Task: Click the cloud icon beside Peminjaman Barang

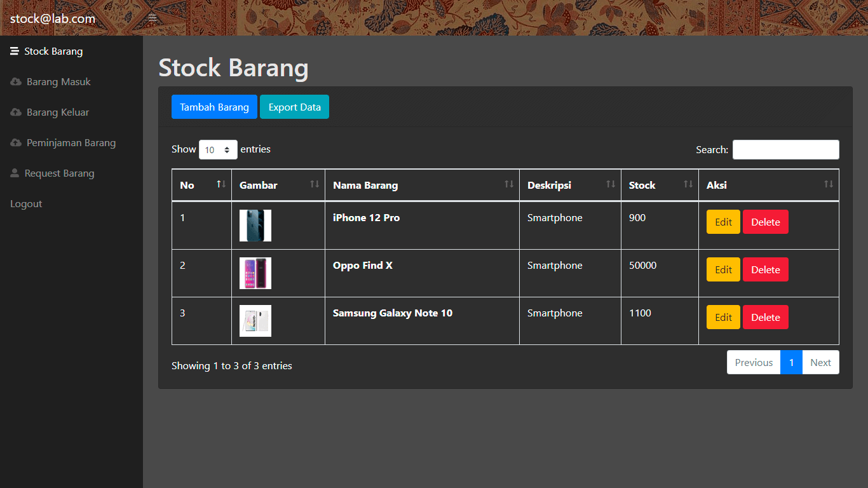Action: click(16, 143)
